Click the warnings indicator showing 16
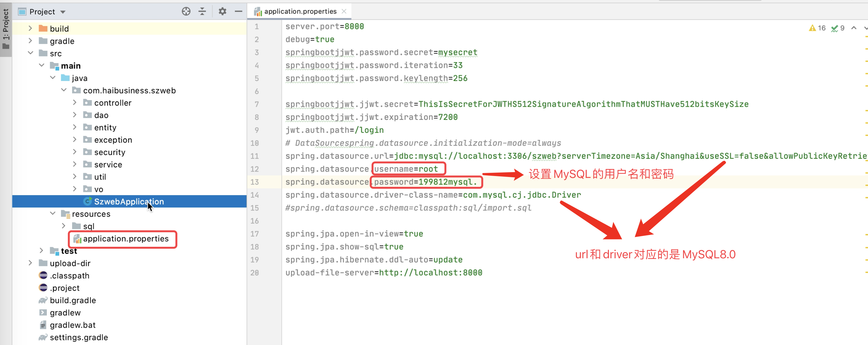 pos(818,28)
